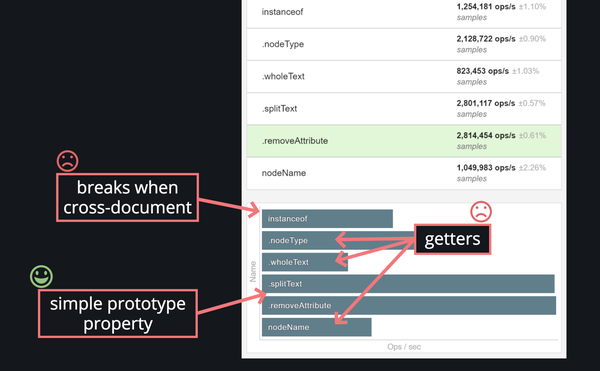Select the nodeName result row
Image resolution: width=600 pixels, height=371 pixels.
coord(404,173)
